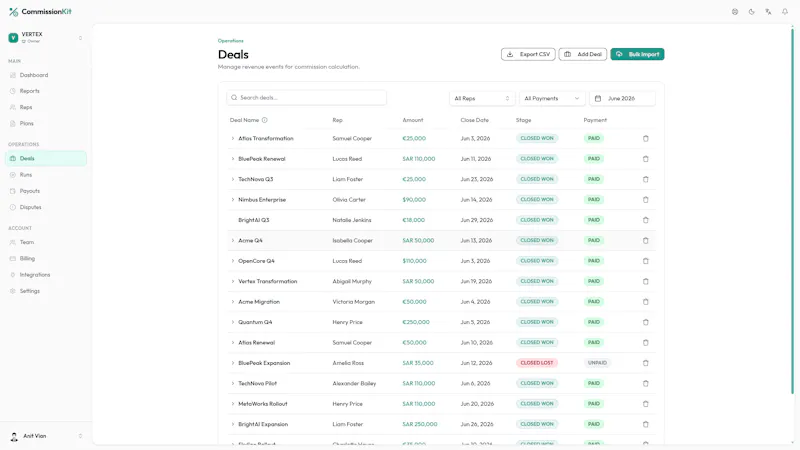
Task: Open Integrations page
Action: tap(45, 274)
